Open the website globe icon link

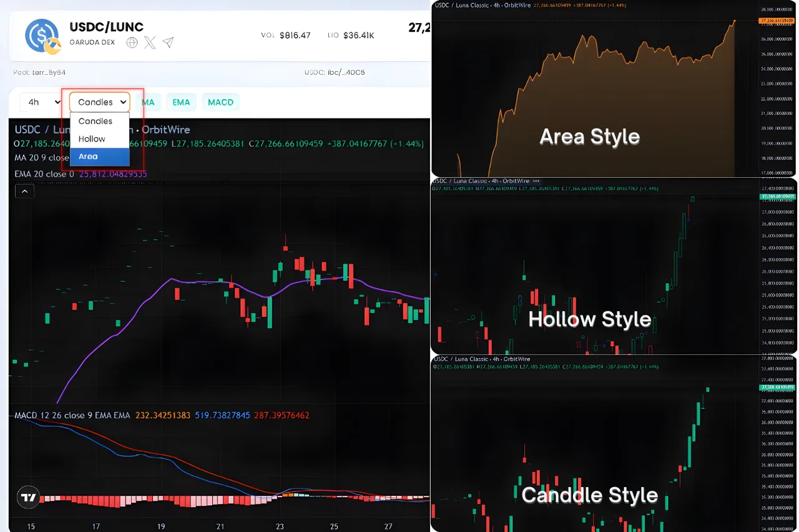coord(132,42)
